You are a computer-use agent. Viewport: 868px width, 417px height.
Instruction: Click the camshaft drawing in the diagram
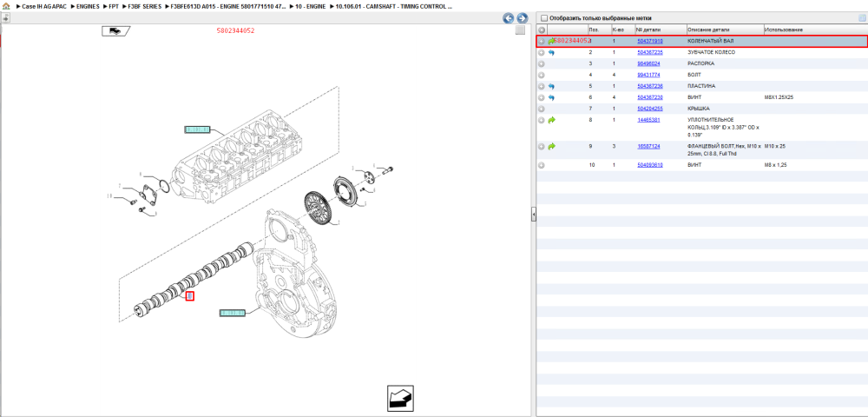tap(194, 279)
